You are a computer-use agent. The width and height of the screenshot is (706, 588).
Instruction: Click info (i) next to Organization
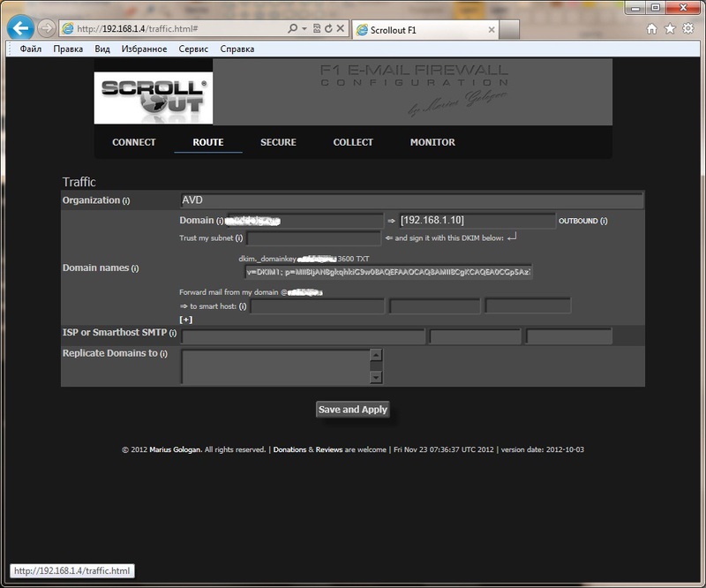126,201
